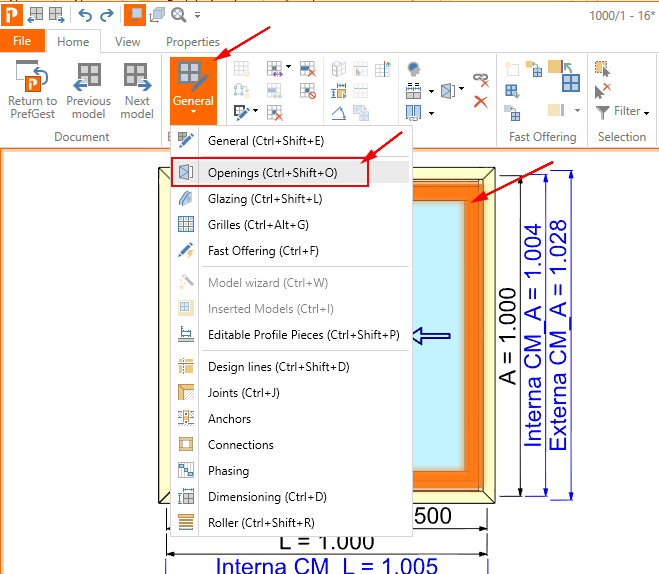659x574 pixels.
Task: Click the PrefCAD orange P logo icon
Action: [11, 15]
